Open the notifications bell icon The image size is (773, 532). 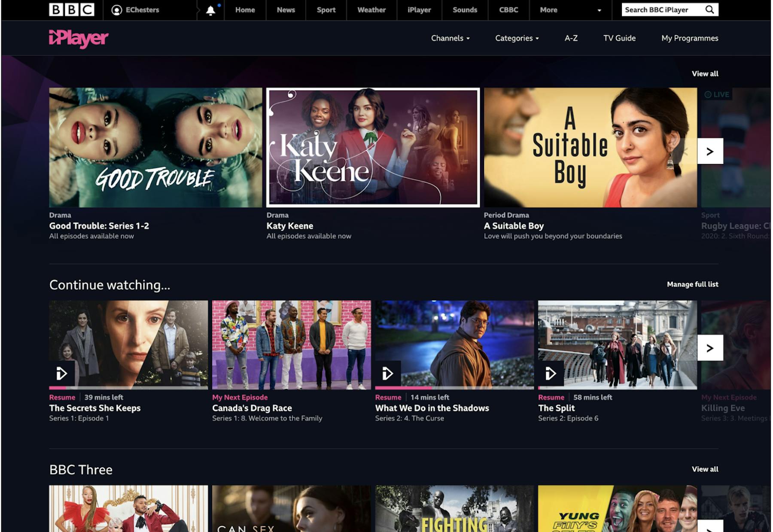(210, 10)
